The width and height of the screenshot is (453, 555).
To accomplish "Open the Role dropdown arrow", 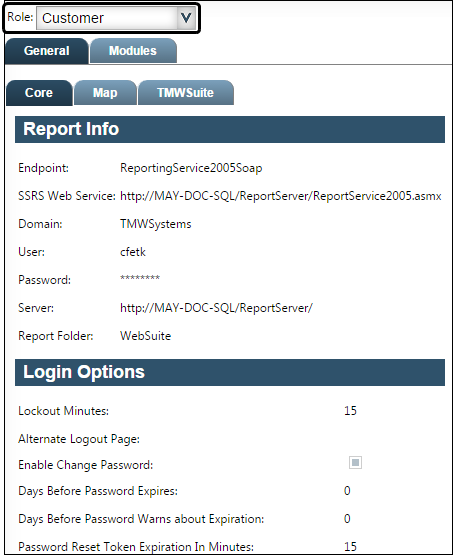I will [x=186, y=18].
